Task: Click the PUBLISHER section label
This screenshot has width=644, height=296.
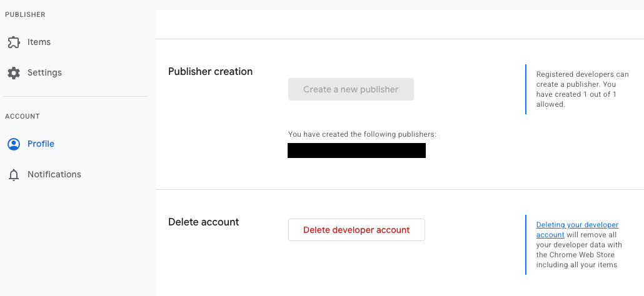Action: pyautogui.click(x=25, y=14)
